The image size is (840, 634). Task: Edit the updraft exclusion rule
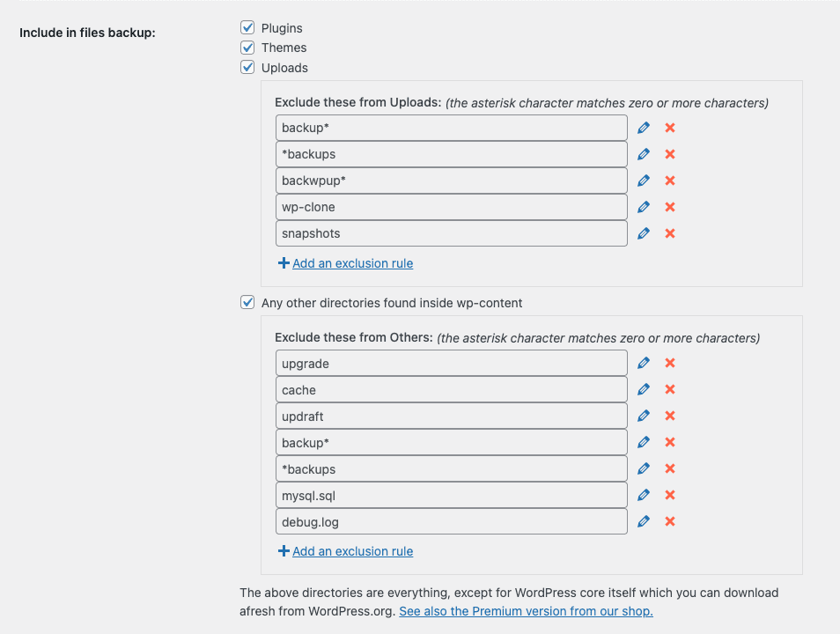pos(644,416)
